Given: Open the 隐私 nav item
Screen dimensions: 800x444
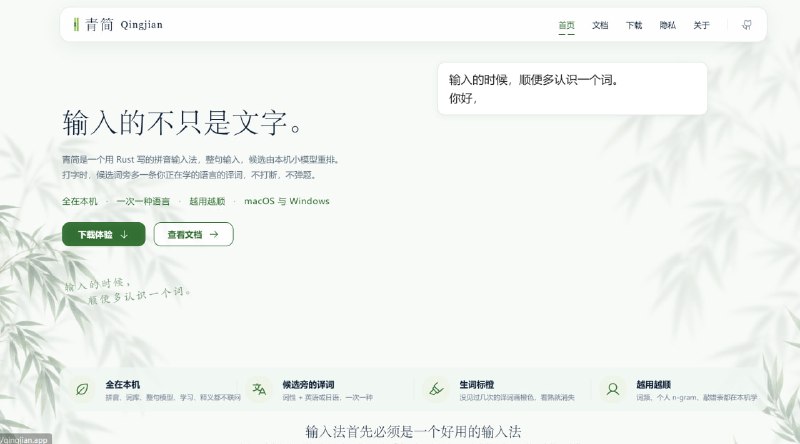Looking at the screenshot, I should coord(667,25).
